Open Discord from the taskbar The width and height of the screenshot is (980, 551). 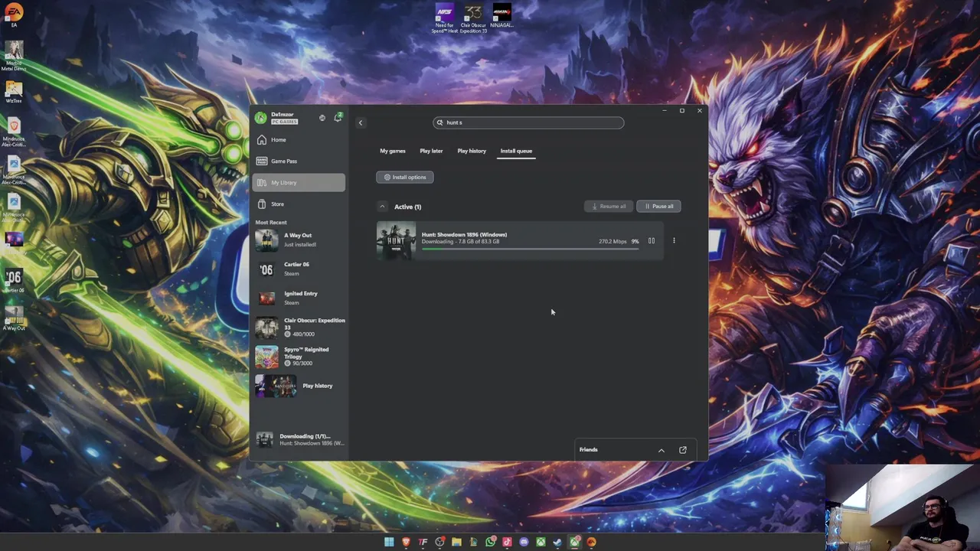point(524,542)
